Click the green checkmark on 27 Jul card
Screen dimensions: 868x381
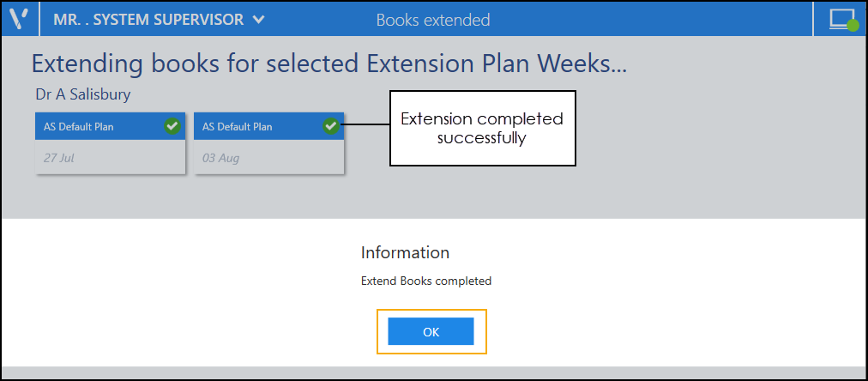[172, 126]
